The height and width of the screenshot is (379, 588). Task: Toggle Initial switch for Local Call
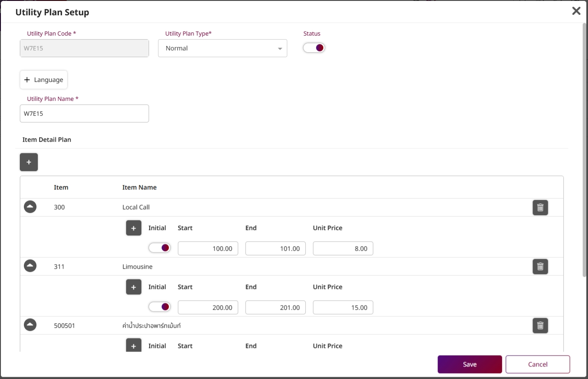tap(159, 248)
